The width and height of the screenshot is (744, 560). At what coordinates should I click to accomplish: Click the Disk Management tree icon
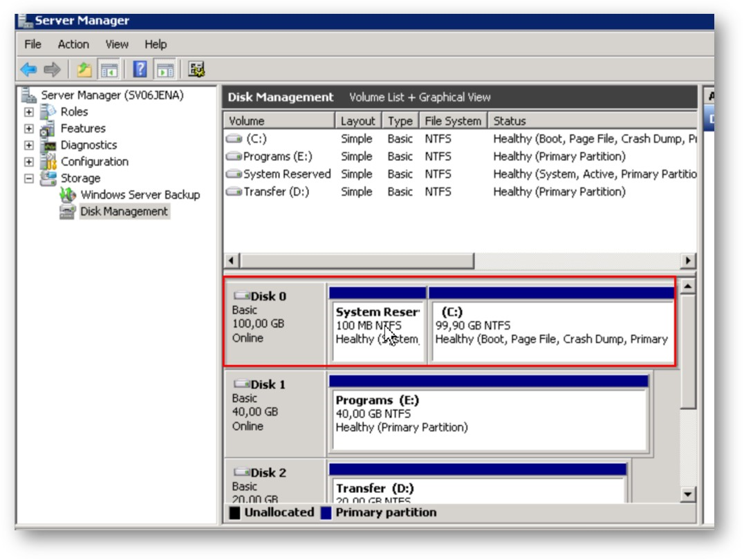point(67,211)
